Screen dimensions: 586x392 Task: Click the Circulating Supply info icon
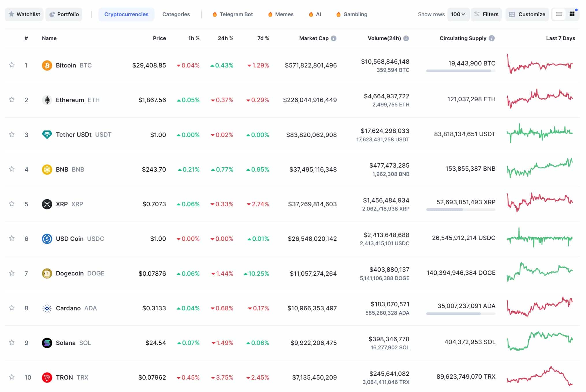[492, 38]
